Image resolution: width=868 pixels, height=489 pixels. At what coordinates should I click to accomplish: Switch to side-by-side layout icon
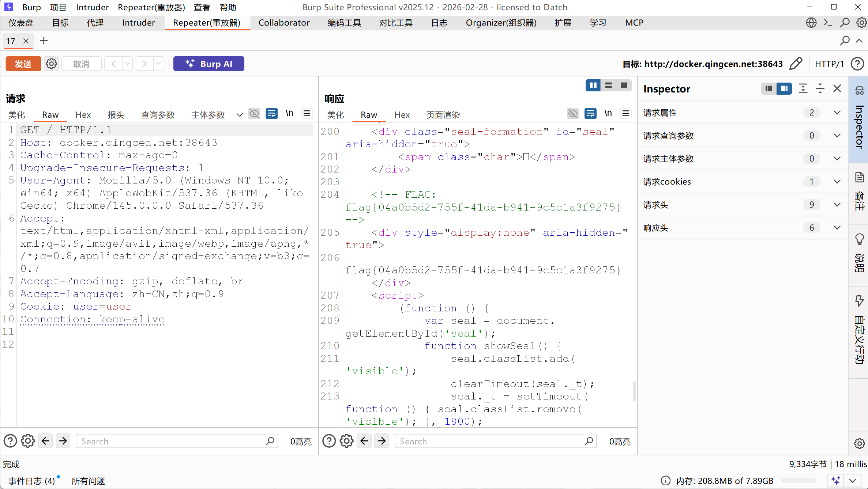pos(593,85)
